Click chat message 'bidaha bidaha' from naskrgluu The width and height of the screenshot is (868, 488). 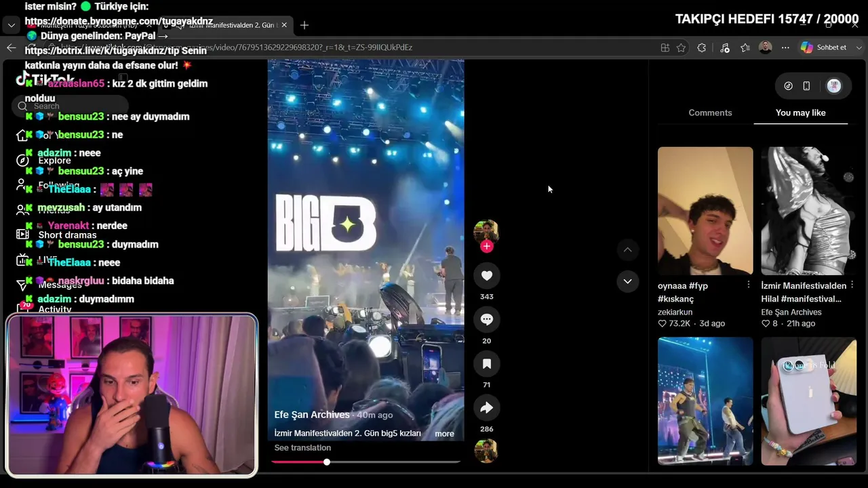coord(100,281)
